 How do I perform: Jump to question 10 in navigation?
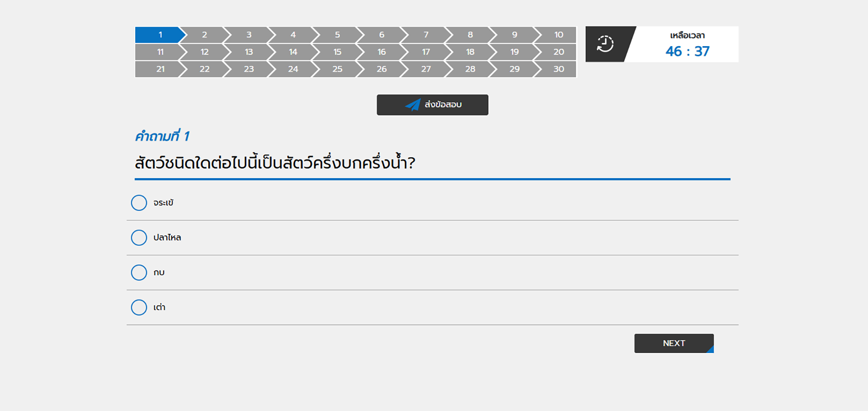pos(558,34)
